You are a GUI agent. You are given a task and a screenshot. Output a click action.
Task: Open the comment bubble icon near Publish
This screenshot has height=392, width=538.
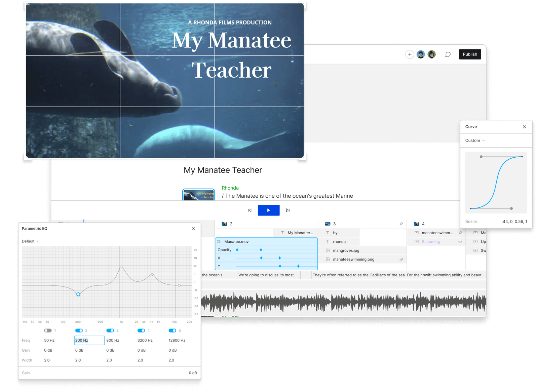pos(448,54)
